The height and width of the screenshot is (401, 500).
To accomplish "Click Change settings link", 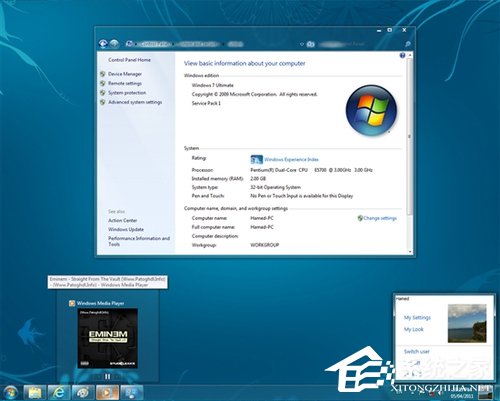I will point(380,218).
